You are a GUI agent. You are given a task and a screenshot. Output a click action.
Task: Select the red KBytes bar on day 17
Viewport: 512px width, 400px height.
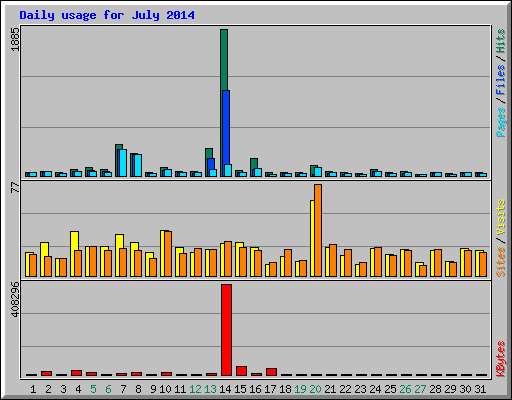tap(271, 372)
